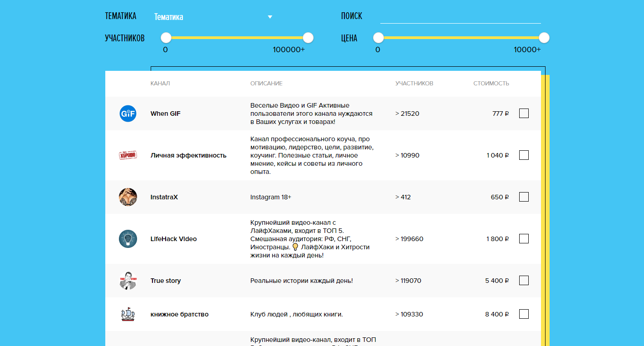644x346 pixels.
Task: Click the 777 ₽ price
Action: point(501,114)
